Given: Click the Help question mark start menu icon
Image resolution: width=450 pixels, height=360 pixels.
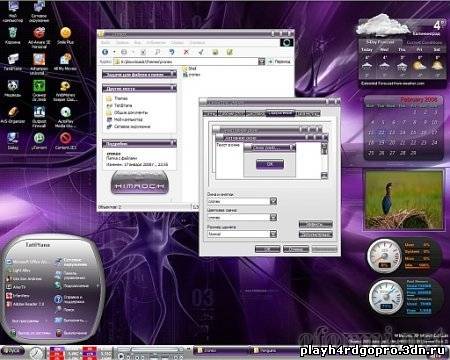Looking at the screenshot, I should click(58, 299).
